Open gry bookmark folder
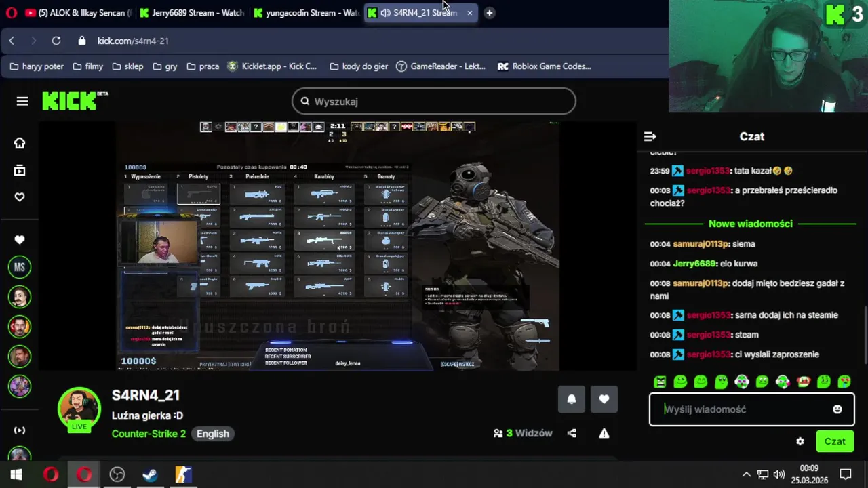The image size is (868, 488). (165, 66)
